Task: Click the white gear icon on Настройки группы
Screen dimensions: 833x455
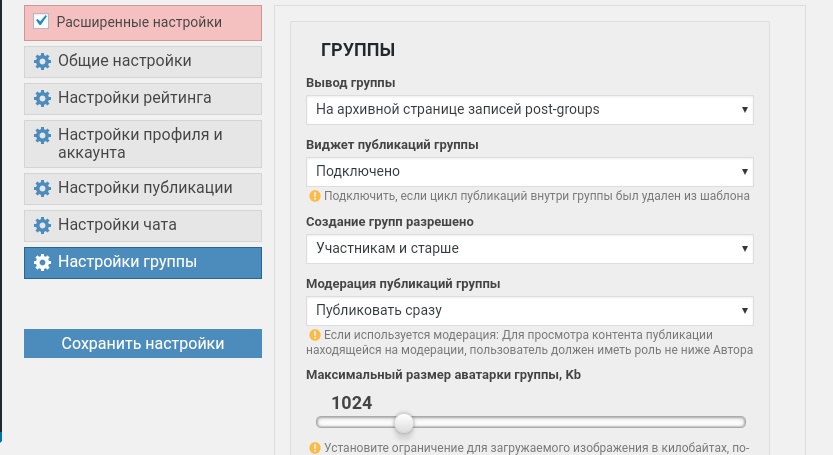Action: (x=42, y=262)
